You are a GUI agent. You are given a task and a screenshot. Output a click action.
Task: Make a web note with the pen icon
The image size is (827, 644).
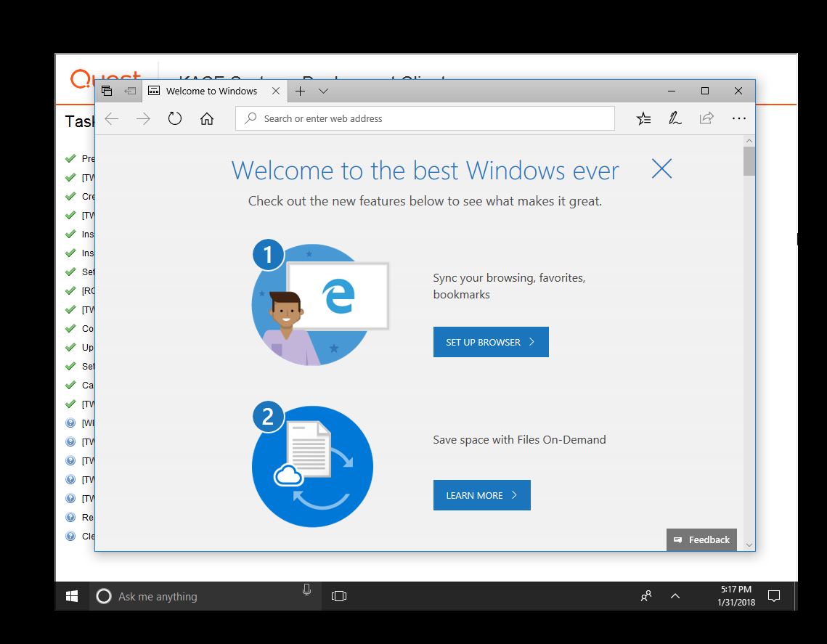click(x=675, y=118)
